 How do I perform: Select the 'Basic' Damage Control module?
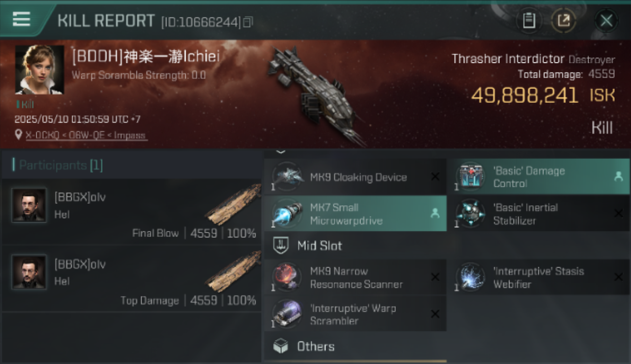tap(538, 177)
